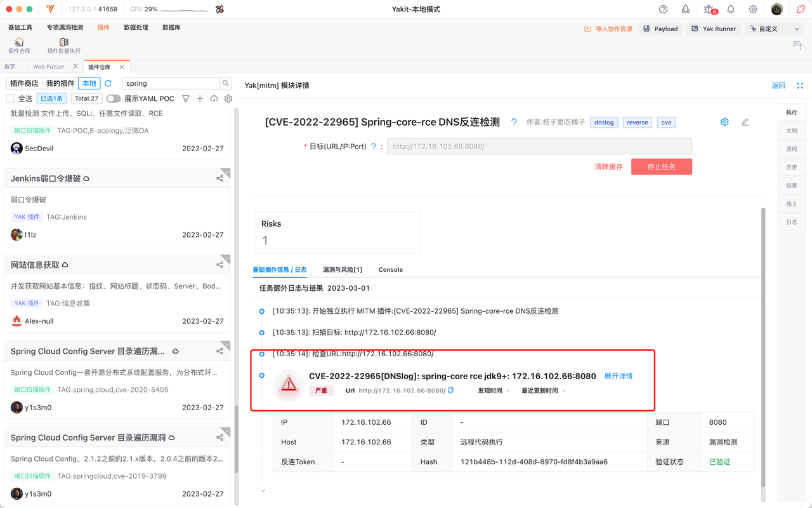
Task: Refresh the plugin list
Action: [x=108, y=83]
